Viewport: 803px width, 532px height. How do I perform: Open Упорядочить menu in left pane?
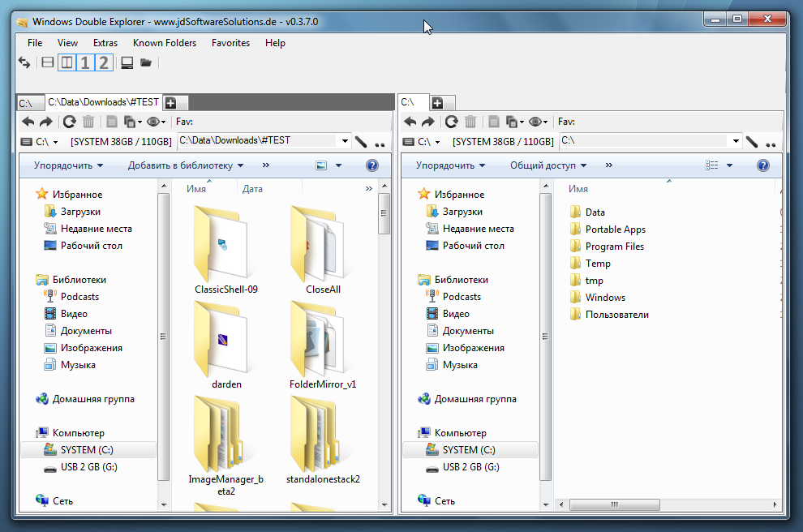68,165
